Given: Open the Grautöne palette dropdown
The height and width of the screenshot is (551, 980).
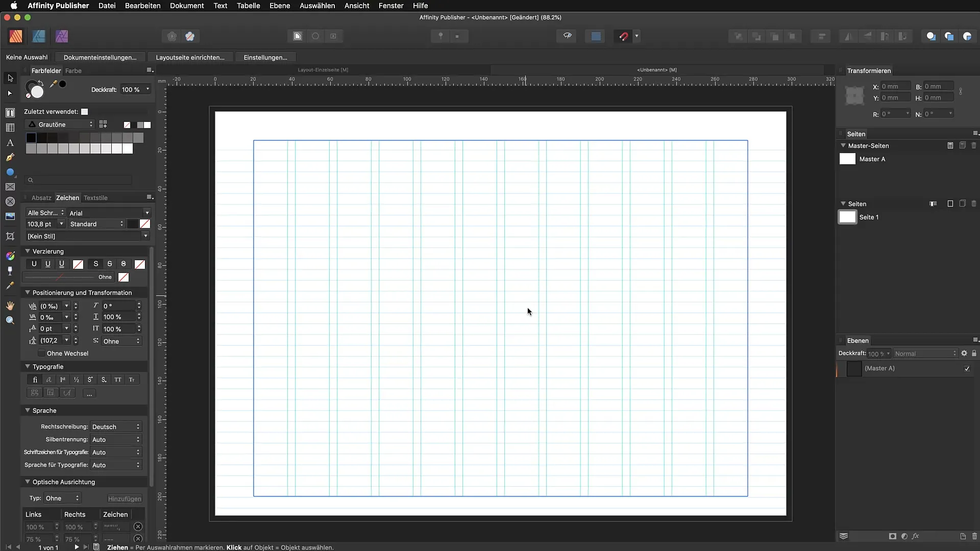Looking at the screenshot, I should tap(60, 124).
